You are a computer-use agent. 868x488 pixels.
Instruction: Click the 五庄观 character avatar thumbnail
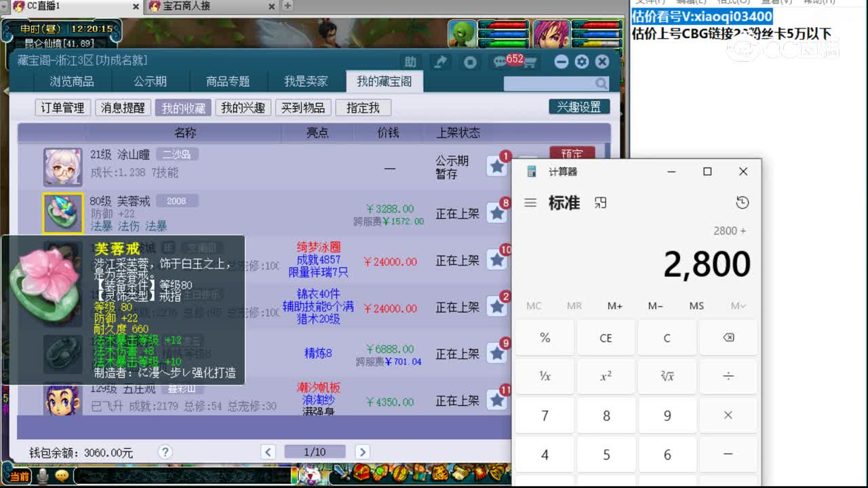63,399
